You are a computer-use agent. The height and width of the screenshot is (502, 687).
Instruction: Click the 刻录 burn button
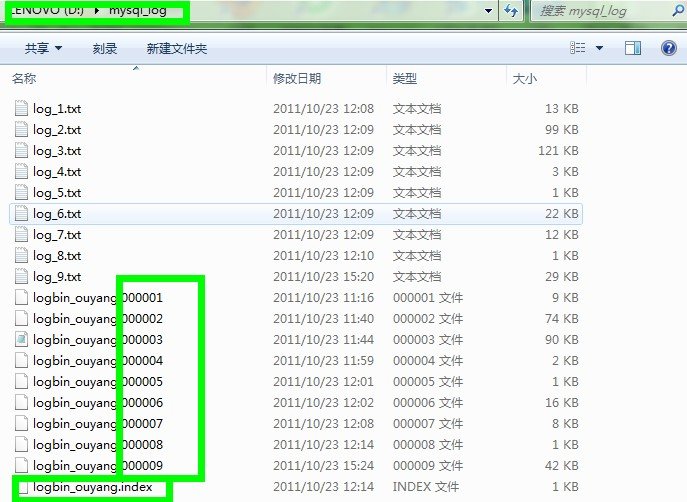[x=105, y=48]
